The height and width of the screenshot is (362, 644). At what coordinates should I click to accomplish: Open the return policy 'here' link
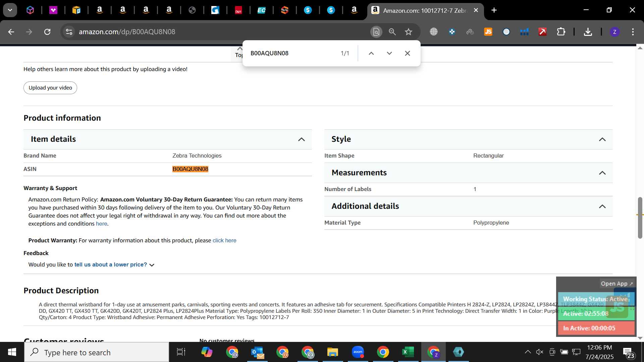pos(101,224)
